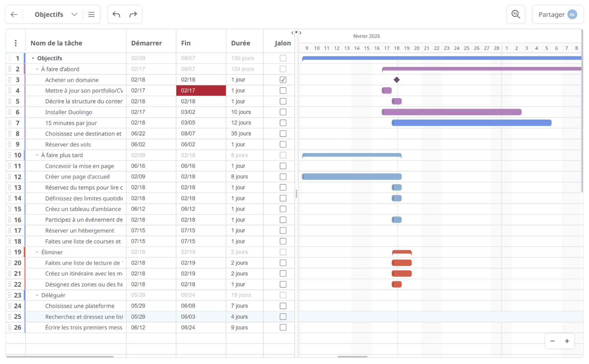Open the table options three-dot menu

pos(15,43)
